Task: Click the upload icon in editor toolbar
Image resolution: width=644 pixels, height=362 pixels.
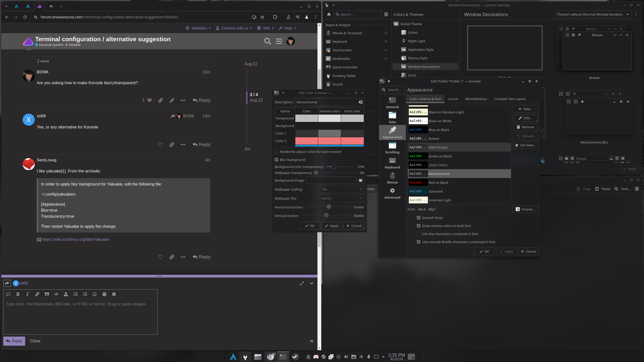Action: click(x=66, y=294)
